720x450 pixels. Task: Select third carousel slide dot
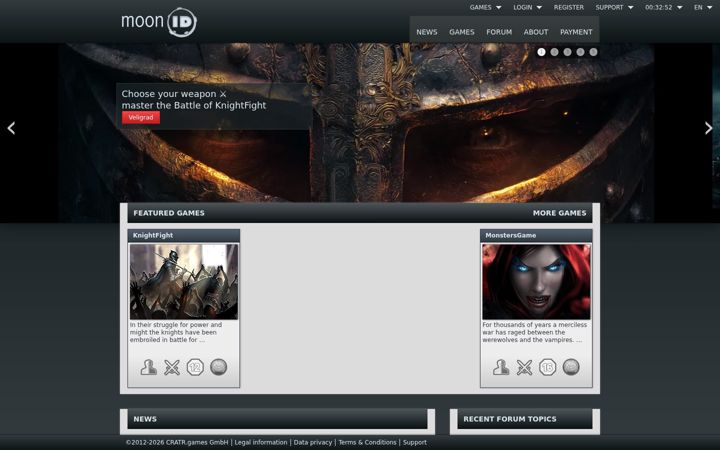(x=568, y=52)
